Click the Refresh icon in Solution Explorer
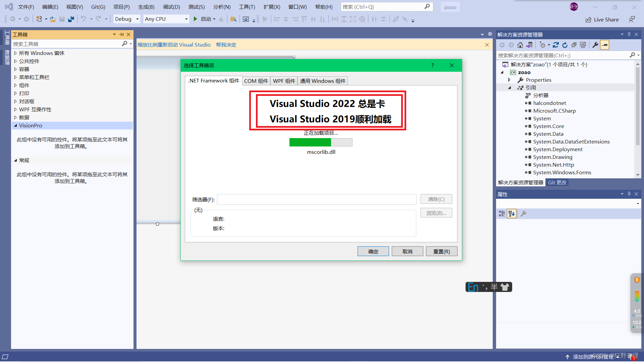Screen dimensions: 644x362 click(565, 45)
